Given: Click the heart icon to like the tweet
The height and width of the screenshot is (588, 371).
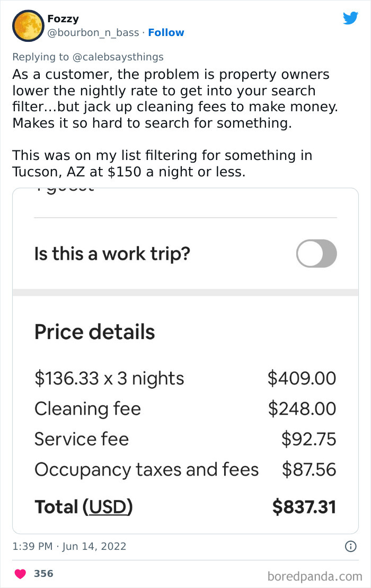Looking at the screenshot, I should (20, 573).
